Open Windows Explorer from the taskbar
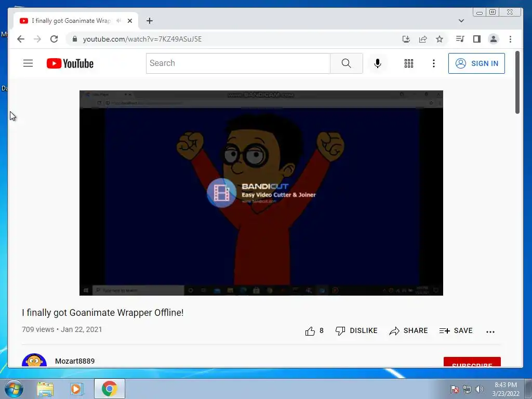The height and width of the screenshot is (399, 532). click(x=45, y=389)
